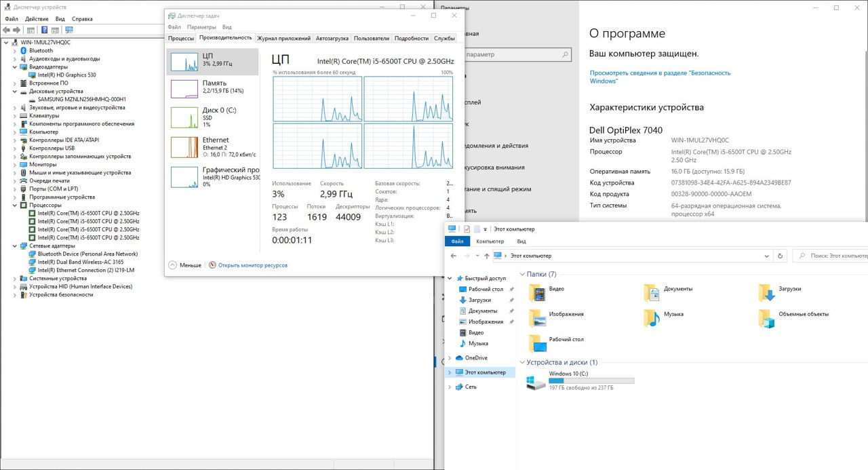Collapse the Папки (7) section
This screenshot has height=470, width=868.
click(522, 274)
